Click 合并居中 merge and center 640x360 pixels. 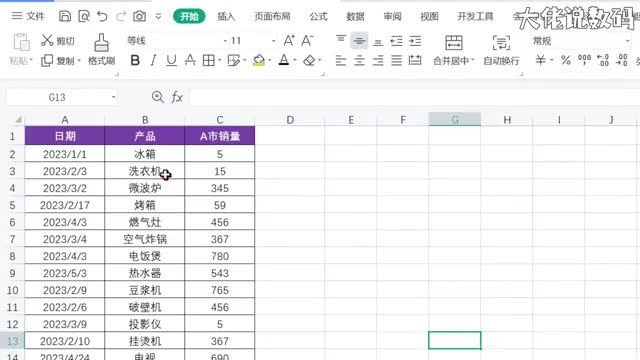[453, 50]
